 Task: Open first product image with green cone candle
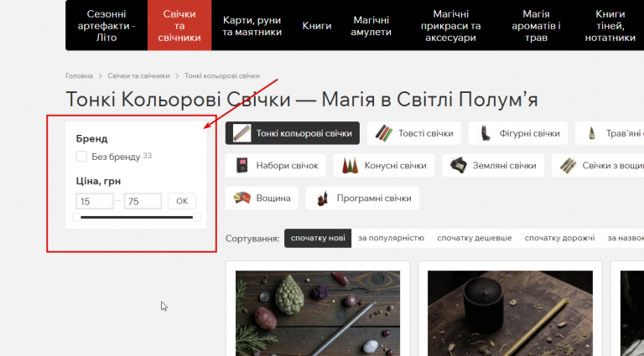tap(318, 313)
